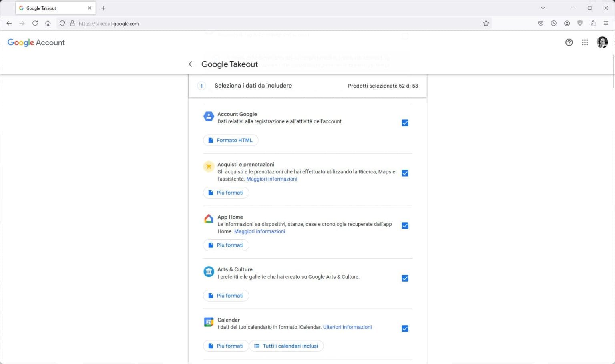Open the Google profile avatar

tap(602, 42)
